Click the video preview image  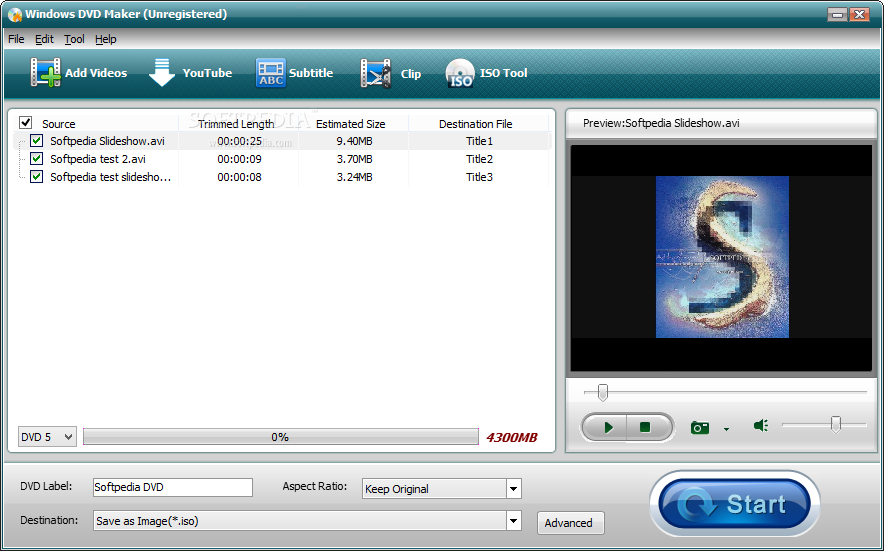pos(722,257)
